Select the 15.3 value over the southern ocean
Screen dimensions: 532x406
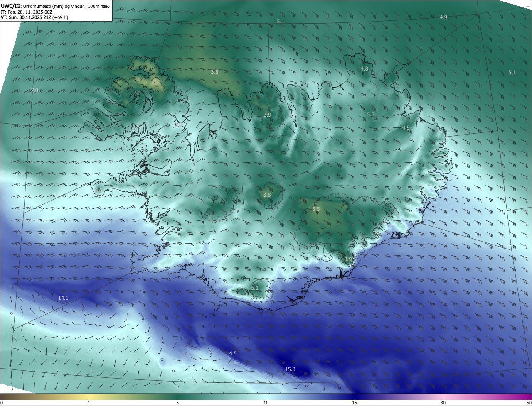coord(290,369)
